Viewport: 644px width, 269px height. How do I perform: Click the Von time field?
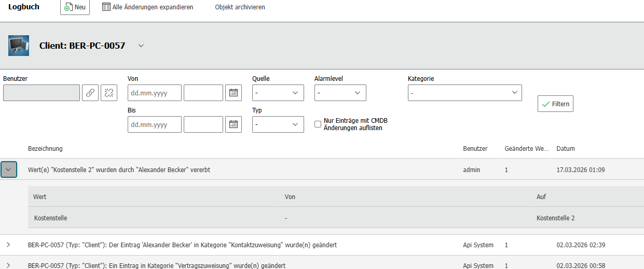tap(203, 93)
